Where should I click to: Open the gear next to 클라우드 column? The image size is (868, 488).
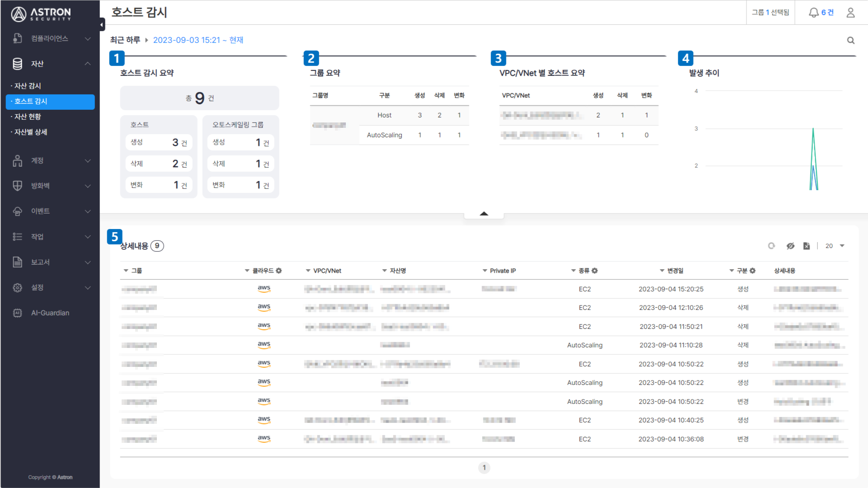pos(279,271)
